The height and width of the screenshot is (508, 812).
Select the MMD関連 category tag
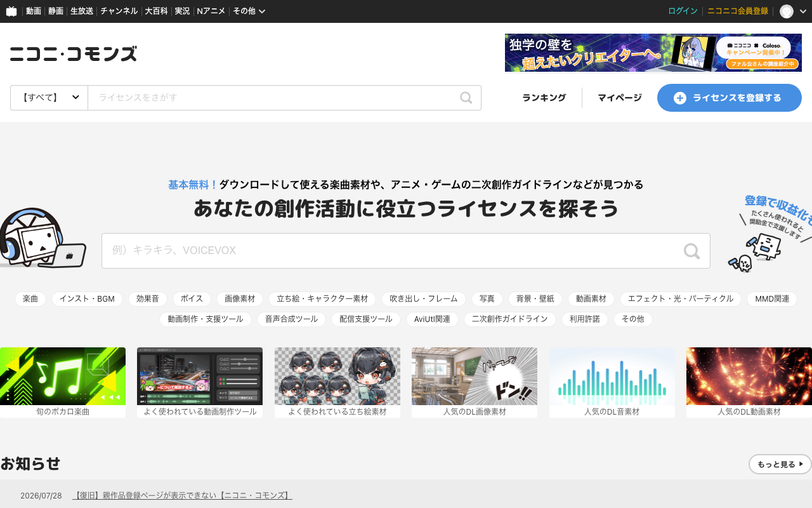(x=772, y=299)
